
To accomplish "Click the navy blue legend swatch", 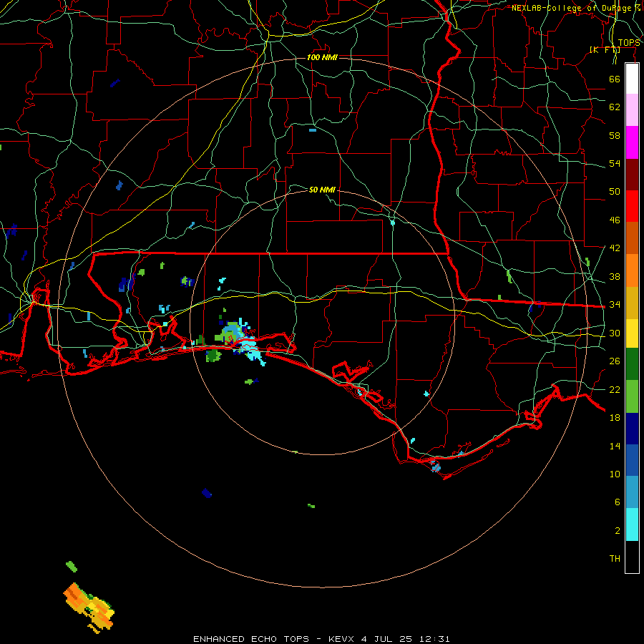I will [x=632, y=429].
